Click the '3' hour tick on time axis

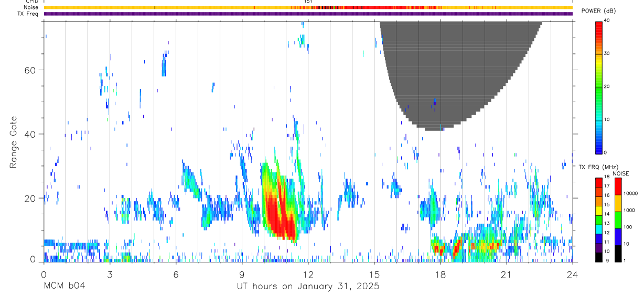click(x=110, y=273)
